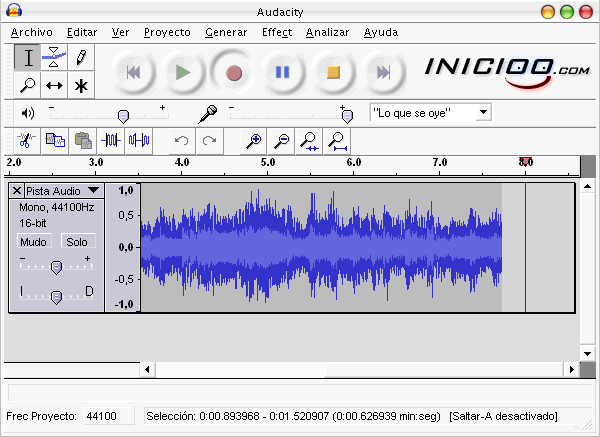Trim audio outside the selection
This screenshot has height=437, width=600.
pos(111,141)
